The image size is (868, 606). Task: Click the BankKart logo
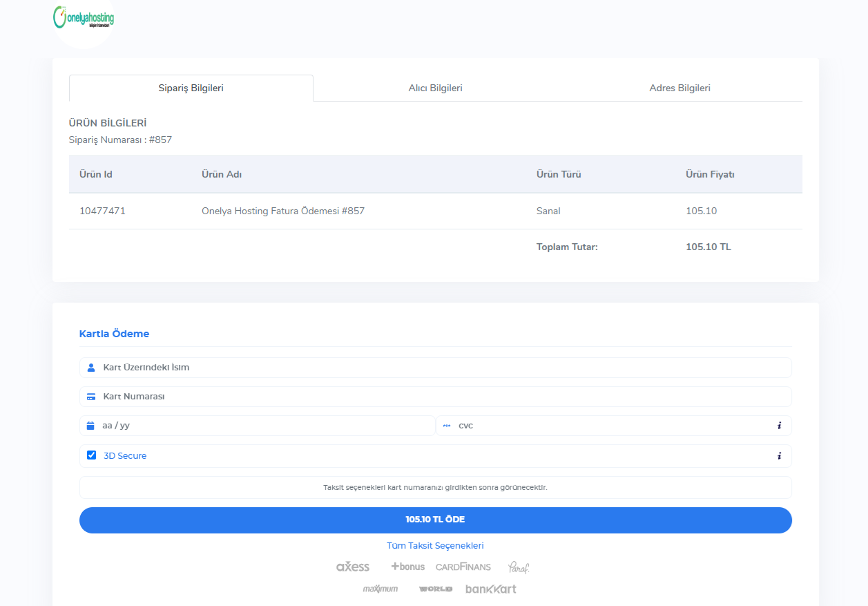coord(490,589)
